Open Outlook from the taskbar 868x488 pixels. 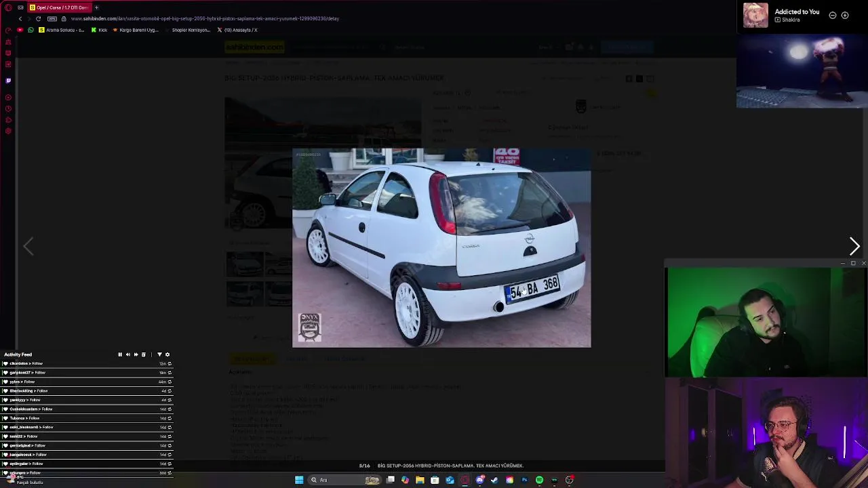pyautogui.click(x=450, y=480)
